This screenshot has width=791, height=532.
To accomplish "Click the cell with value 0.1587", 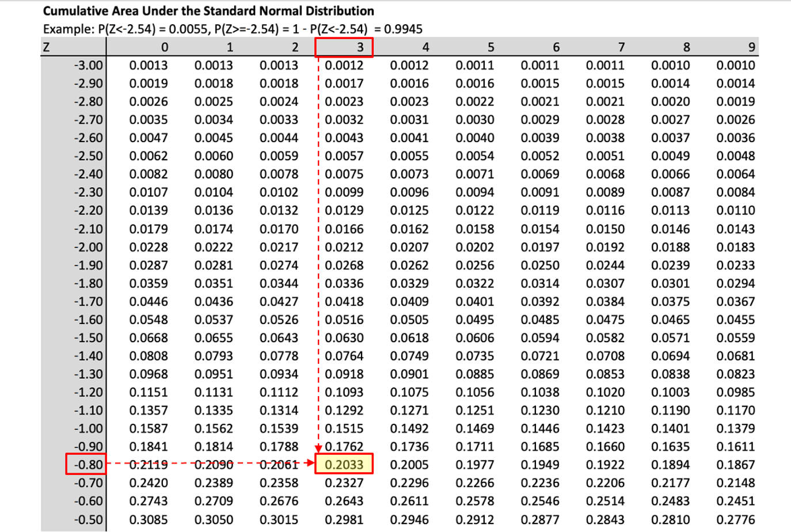I will (x=149, y=428).
